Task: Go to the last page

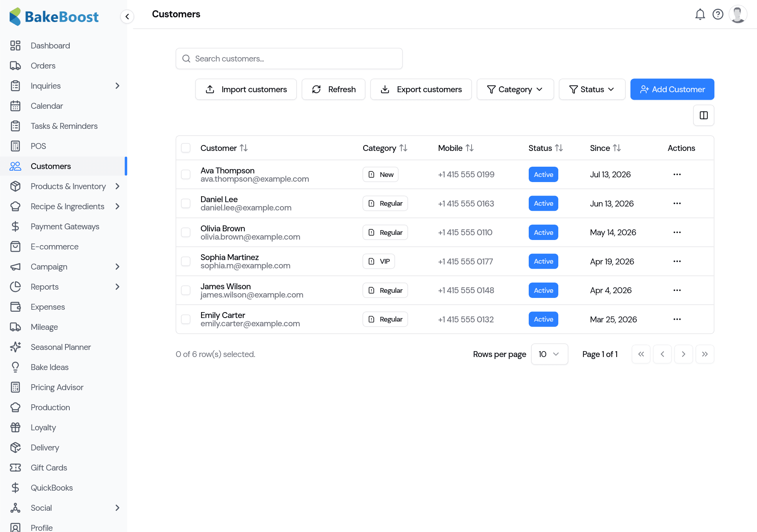Action: pyautogui.click(x=705, y=354)
